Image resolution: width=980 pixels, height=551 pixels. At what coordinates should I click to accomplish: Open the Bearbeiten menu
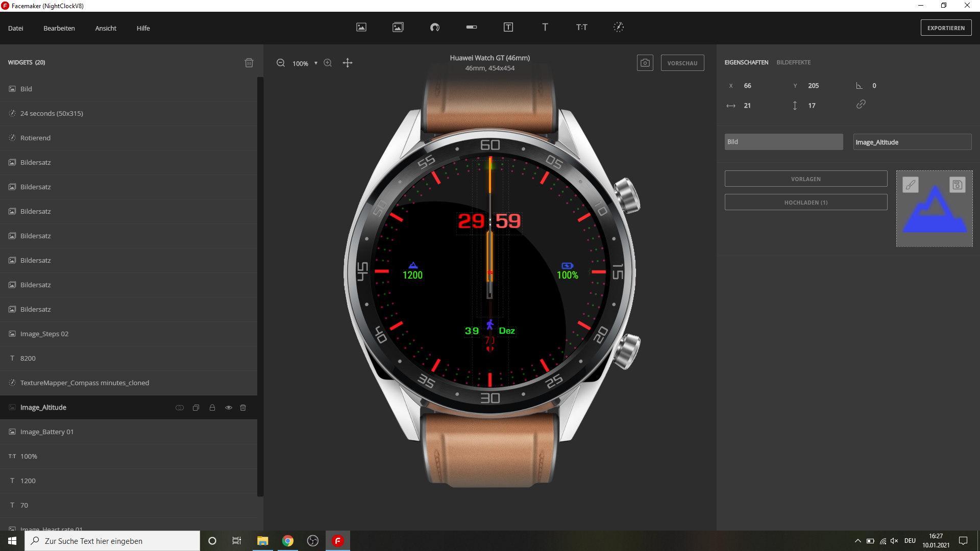tap(59, 28)
